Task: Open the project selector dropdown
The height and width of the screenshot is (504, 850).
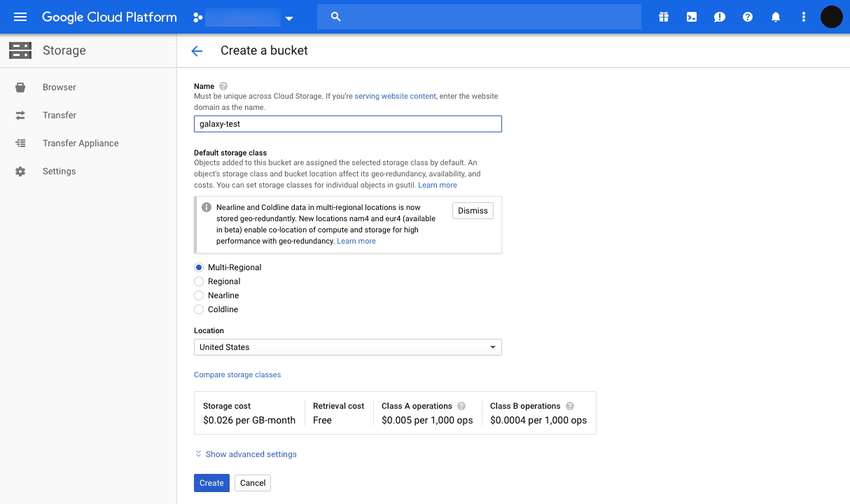Action: 243,17
